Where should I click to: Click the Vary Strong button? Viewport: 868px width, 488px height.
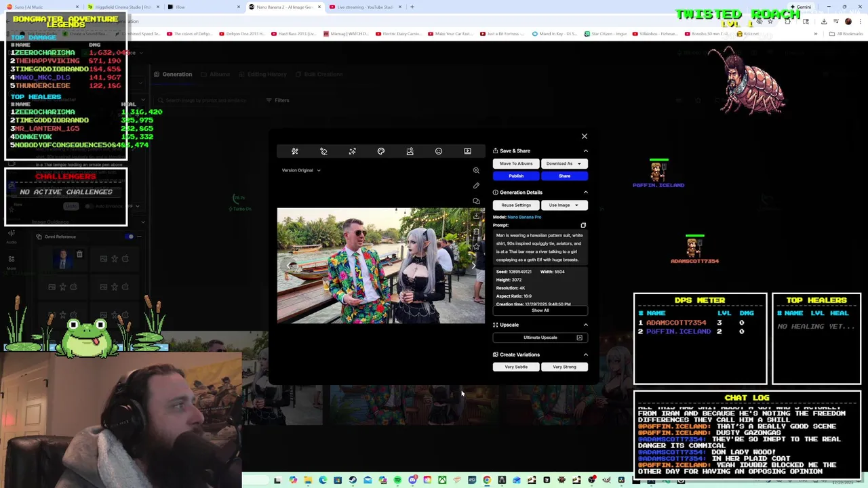tap(564, 367)
